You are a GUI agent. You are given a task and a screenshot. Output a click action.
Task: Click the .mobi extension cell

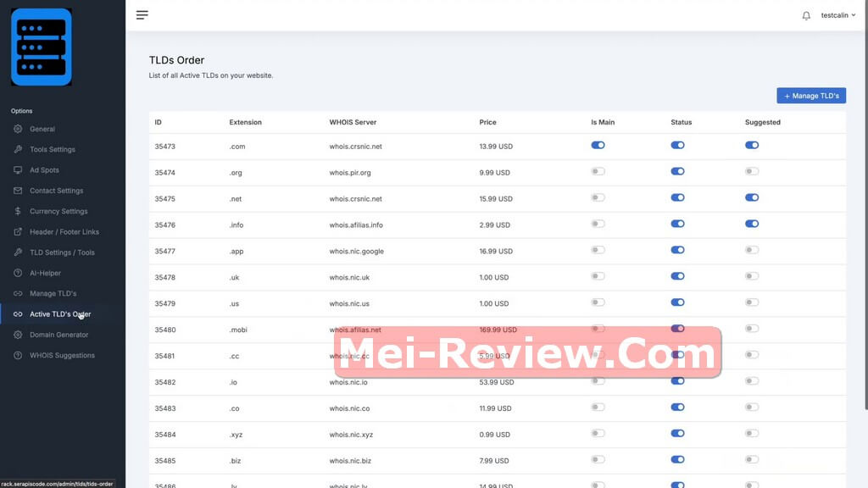tap(238, 330)
